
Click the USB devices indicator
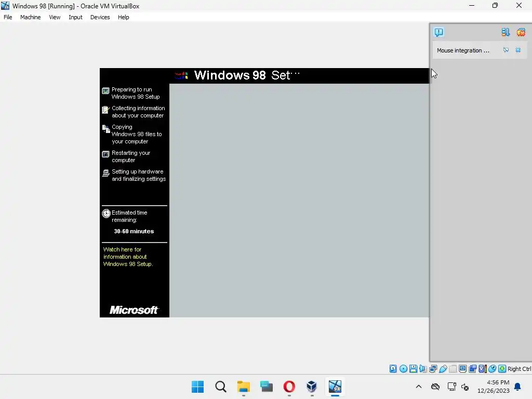point(443,369)
